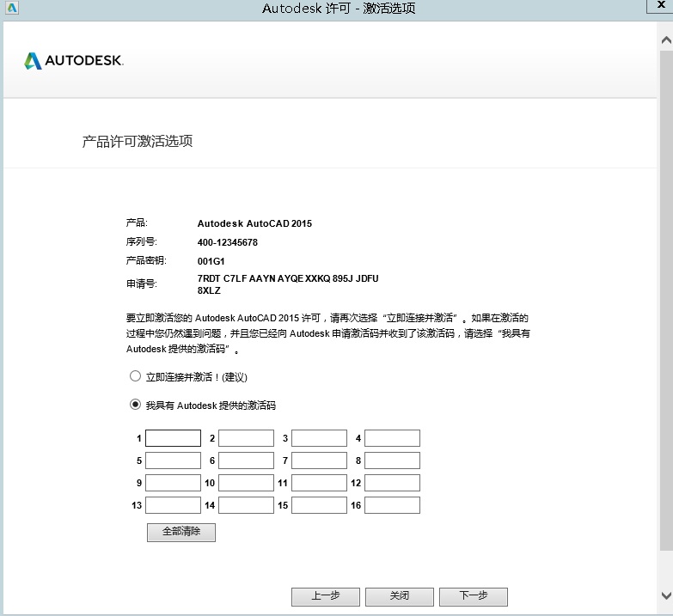Click activation code field 6
The height and width of the screenshot is (616, 673).
[x=246, y=460]
